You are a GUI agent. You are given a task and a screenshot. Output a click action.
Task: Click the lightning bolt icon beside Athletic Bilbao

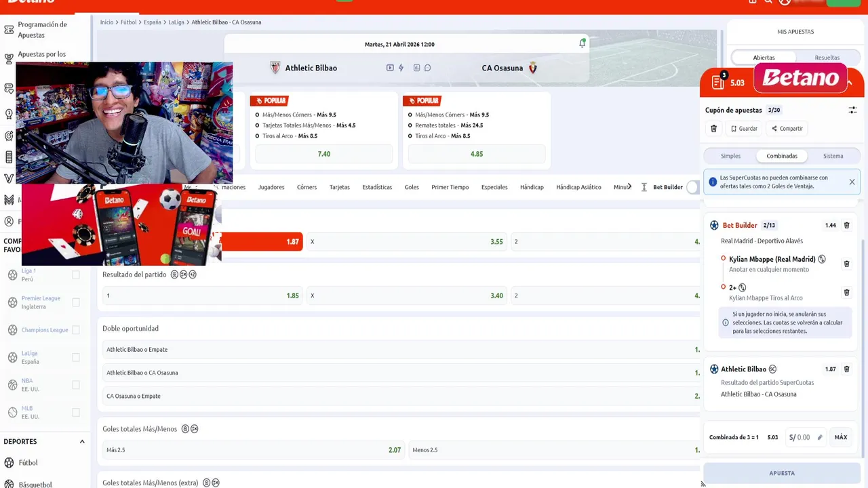pyautogui.click(x=401, y=68)
